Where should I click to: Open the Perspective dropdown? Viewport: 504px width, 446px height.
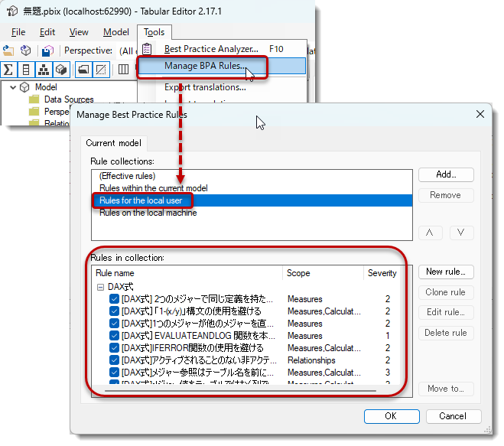tap(127, 50)
